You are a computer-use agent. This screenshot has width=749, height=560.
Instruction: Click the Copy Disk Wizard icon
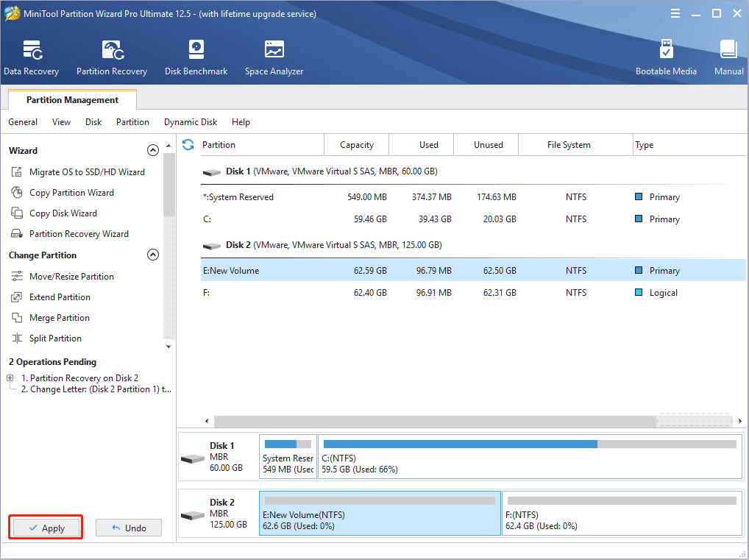coord(17,213)
